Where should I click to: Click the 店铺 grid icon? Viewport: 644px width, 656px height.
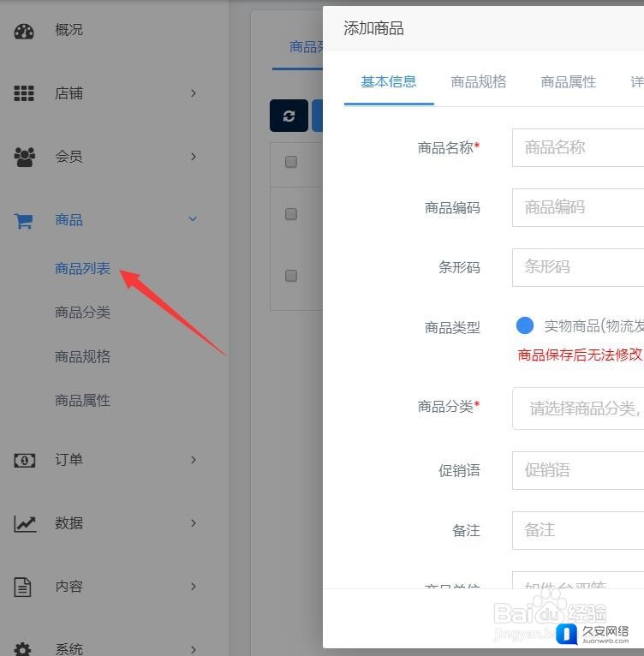pos(24,93)
